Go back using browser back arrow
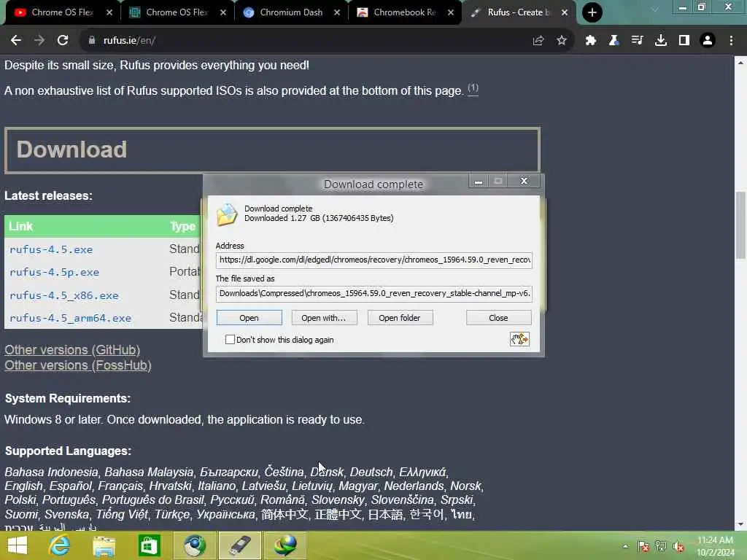747x560 pixels. pos(16,41)
